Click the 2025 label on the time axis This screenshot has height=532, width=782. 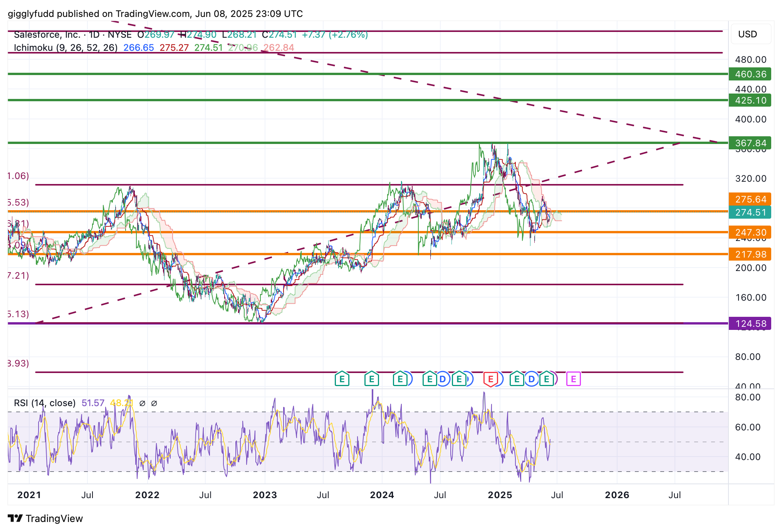[x=500, y=495]
